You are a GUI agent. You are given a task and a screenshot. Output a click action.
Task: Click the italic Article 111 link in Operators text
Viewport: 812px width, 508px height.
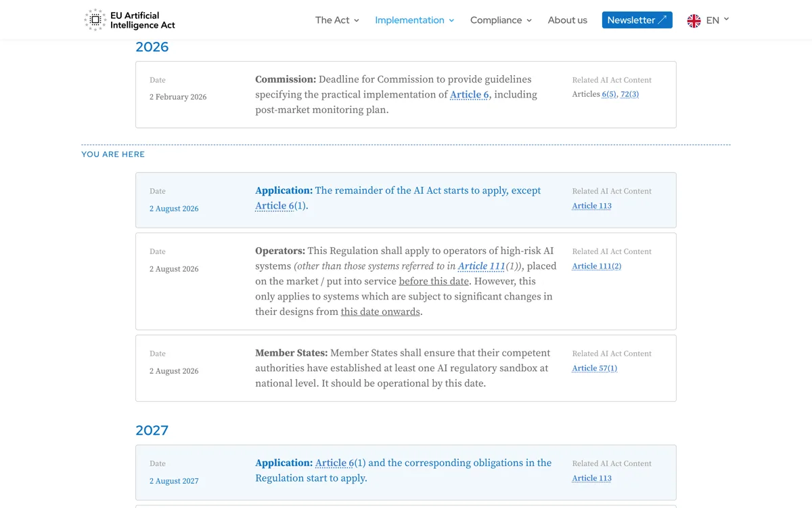point(482,266)
